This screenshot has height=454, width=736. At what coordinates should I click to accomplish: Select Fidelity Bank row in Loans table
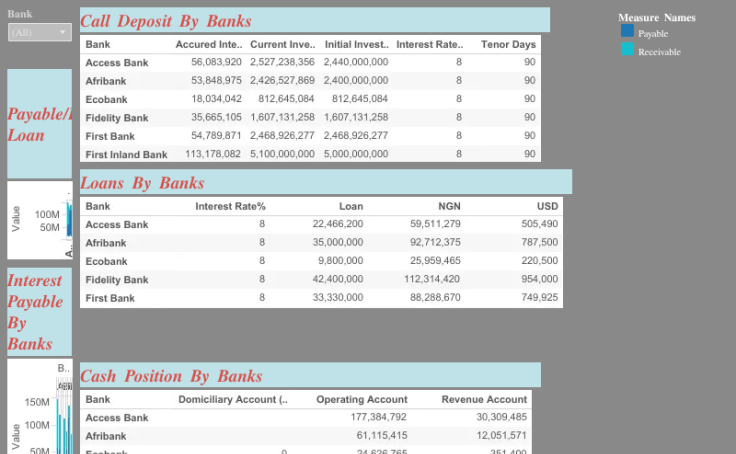click(322, 279)
